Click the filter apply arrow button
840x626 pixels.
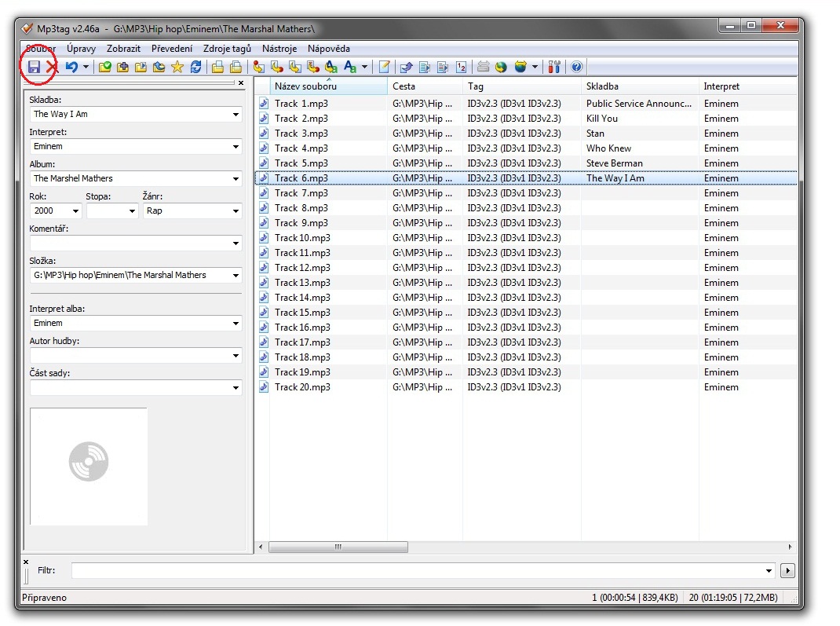click(787, 570)
